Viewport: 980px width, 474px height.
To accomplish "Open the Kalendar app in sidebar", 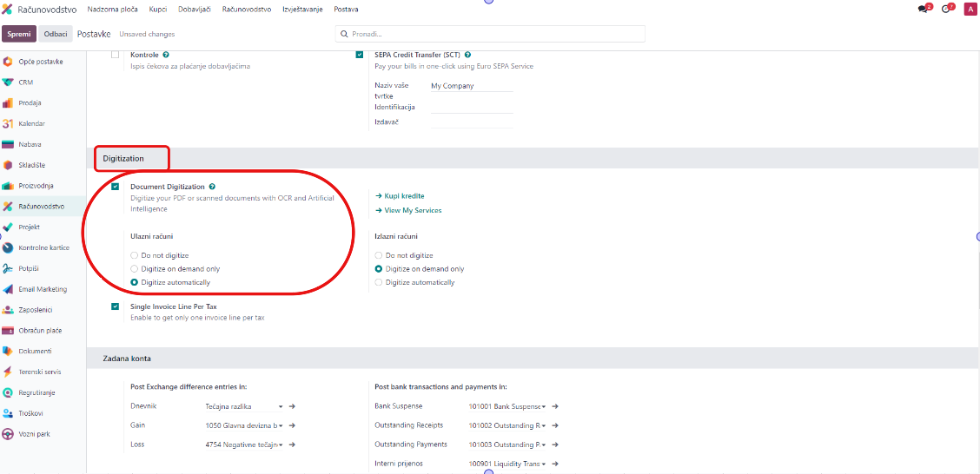I will tap(8, 124).
